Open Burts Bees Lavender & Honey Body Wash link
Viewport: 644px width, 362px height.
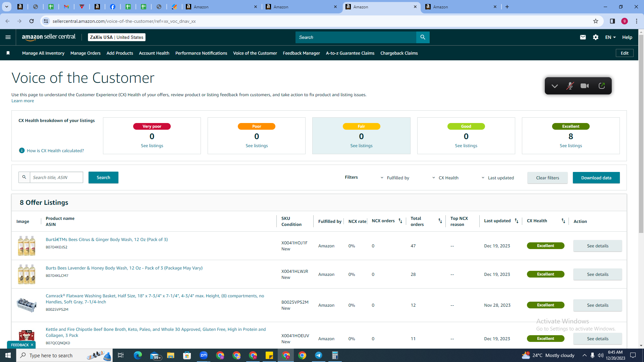click(x=124, y=268)
